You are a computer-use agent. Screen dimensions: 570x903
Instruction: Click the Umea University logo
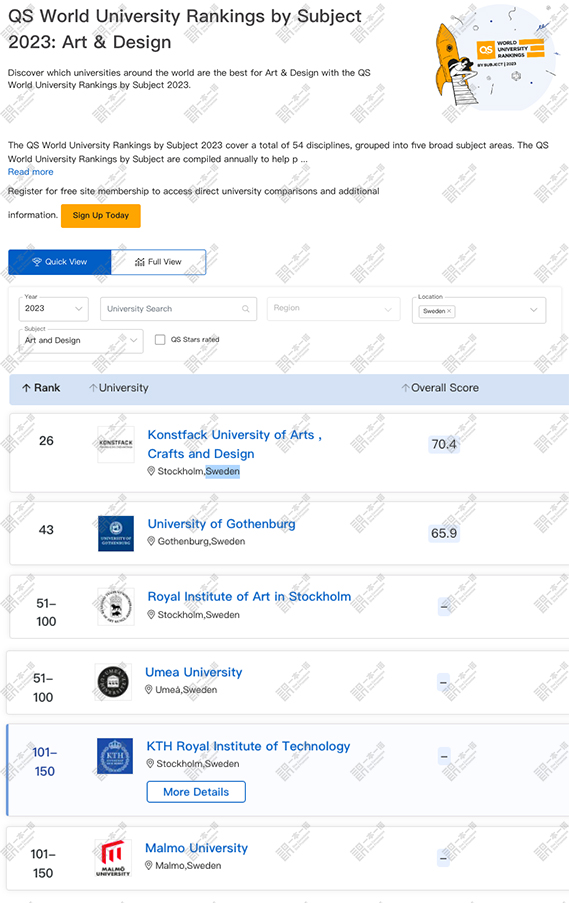[x=113, y=682]
